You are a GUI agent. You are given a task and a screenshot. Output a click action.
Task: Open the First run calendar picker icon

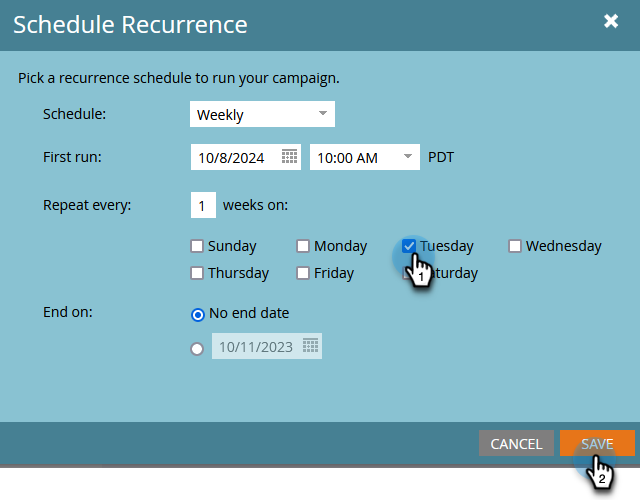tap(289, 156)
